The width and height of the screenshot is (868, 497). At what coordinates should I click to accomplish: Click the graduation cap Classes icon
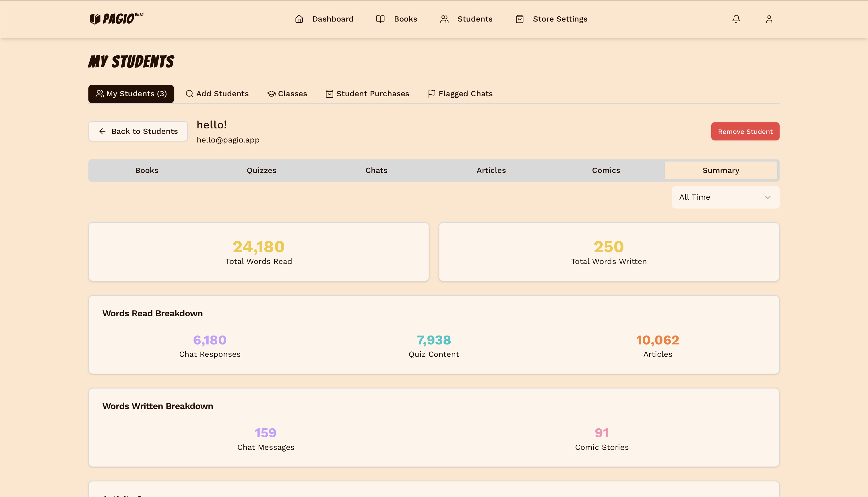coord(271,94)
